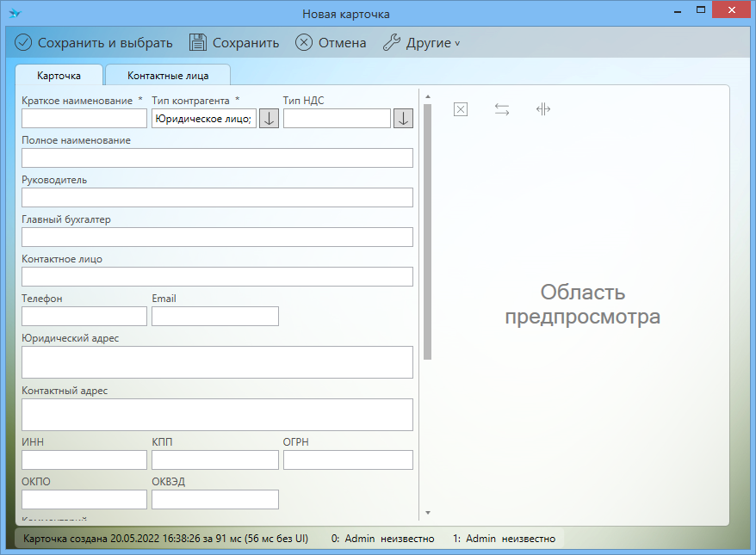Focus the Email input field

pyautogui.click(x=215, y=317)
